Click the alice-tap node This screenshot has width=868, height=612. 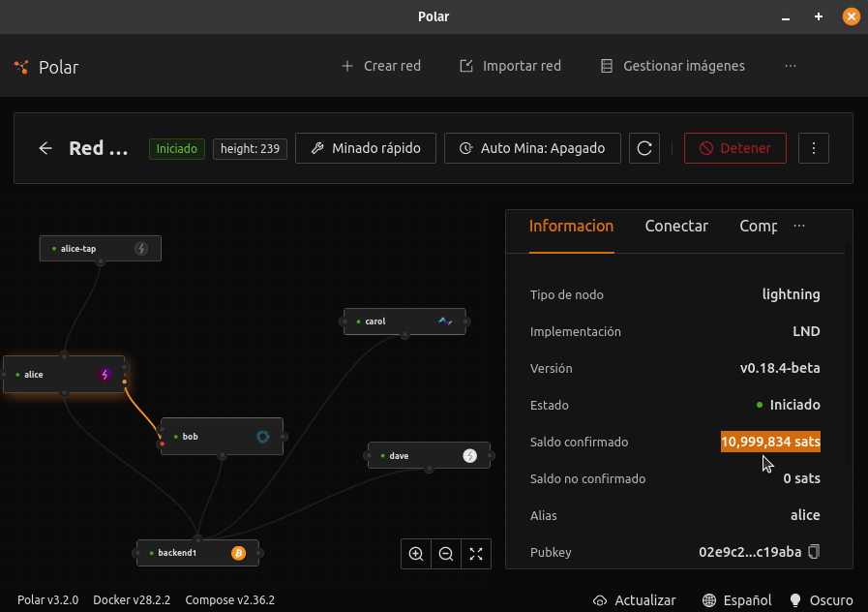(100, 248)
